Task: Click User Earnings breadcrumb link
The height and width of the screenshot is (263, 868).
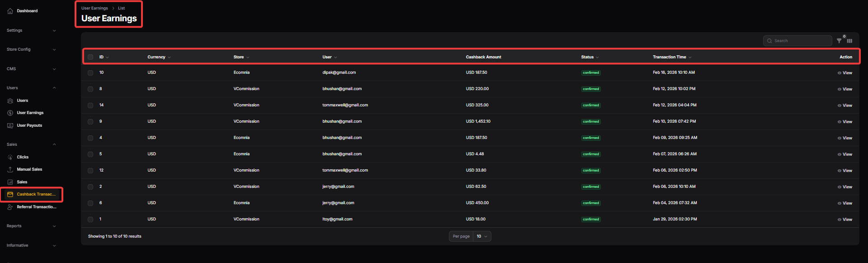Action: coord(94,8)
